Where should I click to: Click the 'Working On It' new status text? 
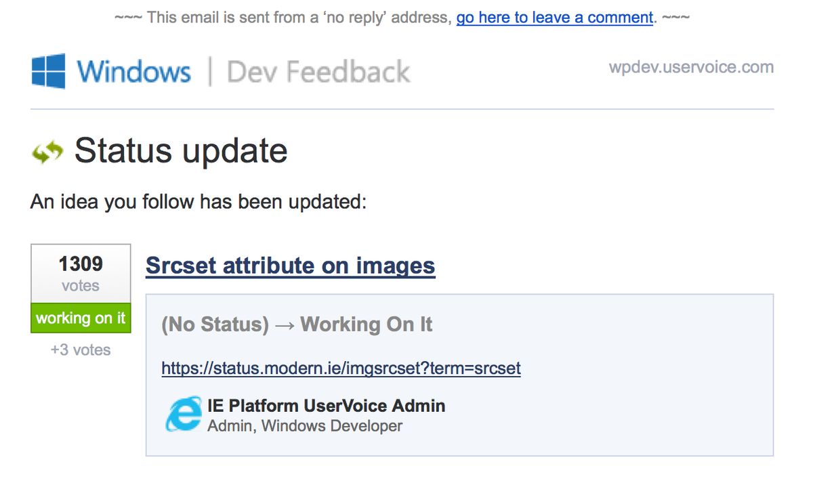coord(366,324)
